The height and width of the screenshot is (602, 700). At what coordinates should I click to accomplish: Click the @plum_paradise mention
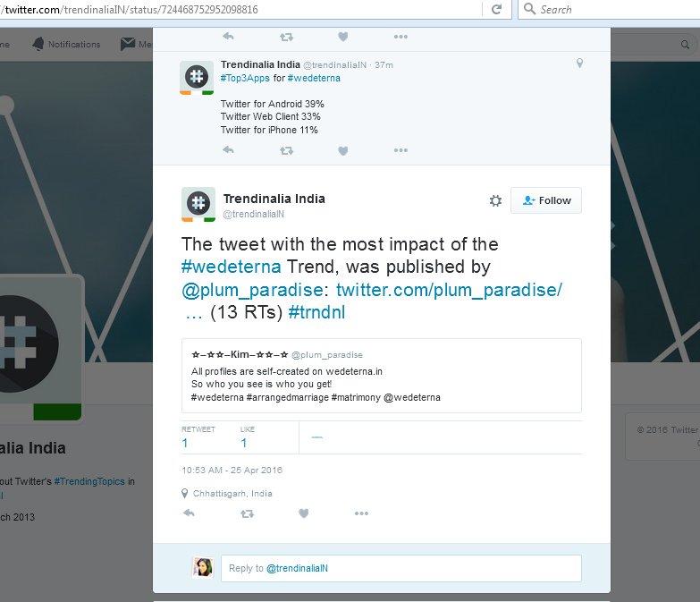(252, 291)
